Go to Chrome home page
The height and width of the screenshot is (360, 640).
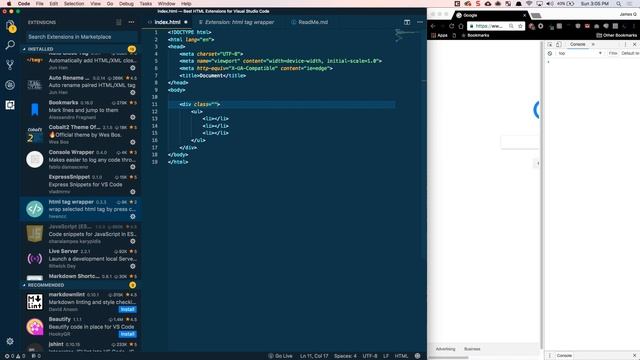pyautogui.click(x=461, y=26)
